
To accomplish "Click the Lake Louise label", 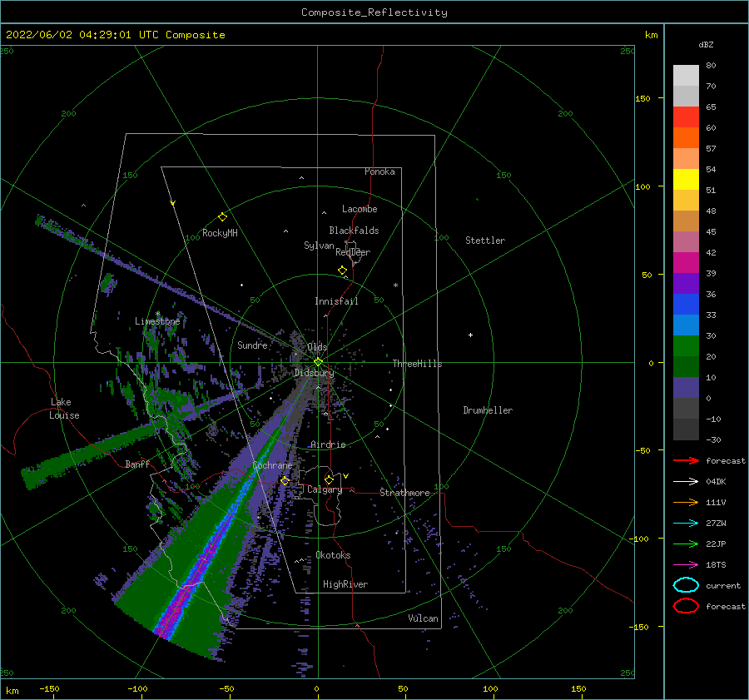I will pyautogui.click(x=64, y=409).
